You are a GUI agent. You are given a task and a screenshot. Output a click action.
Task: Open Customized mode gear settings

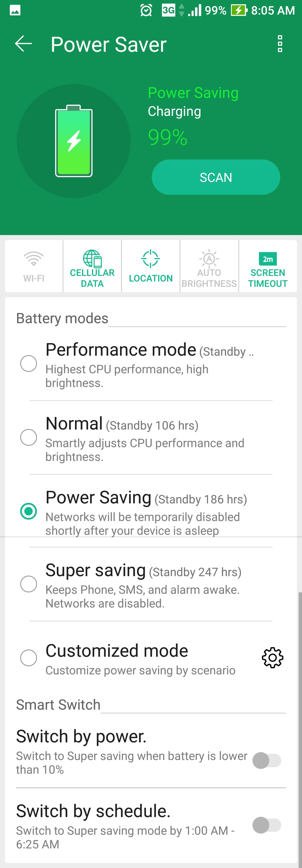[x=272, y=657]
